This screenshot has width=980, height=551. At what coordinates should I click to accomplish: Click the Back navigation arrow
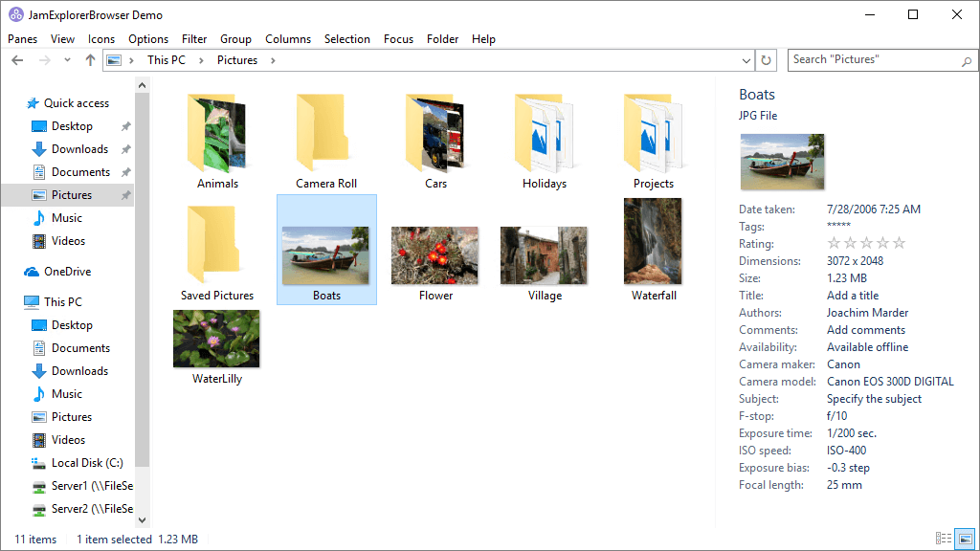pos(17,60)
